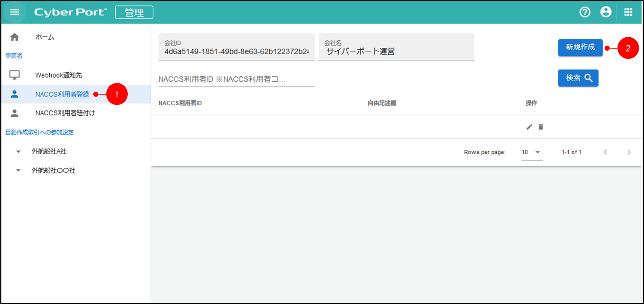Open the Rows per page dropdown

(x=532, y=152)
